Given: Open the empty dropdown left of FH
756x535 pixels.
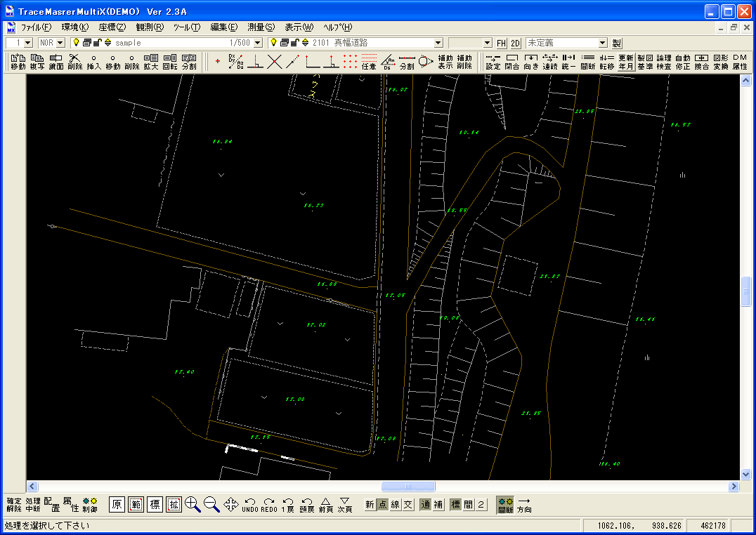Looking at the screenshot, I should [488, 43].
